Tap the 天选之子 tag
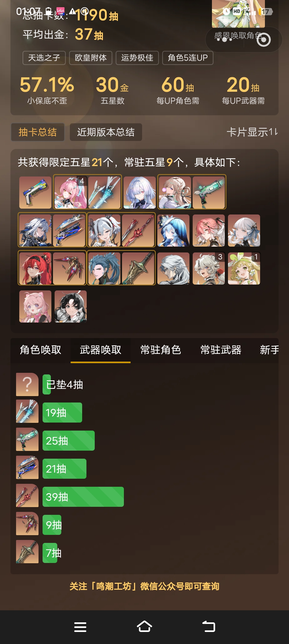 [44, 58]
